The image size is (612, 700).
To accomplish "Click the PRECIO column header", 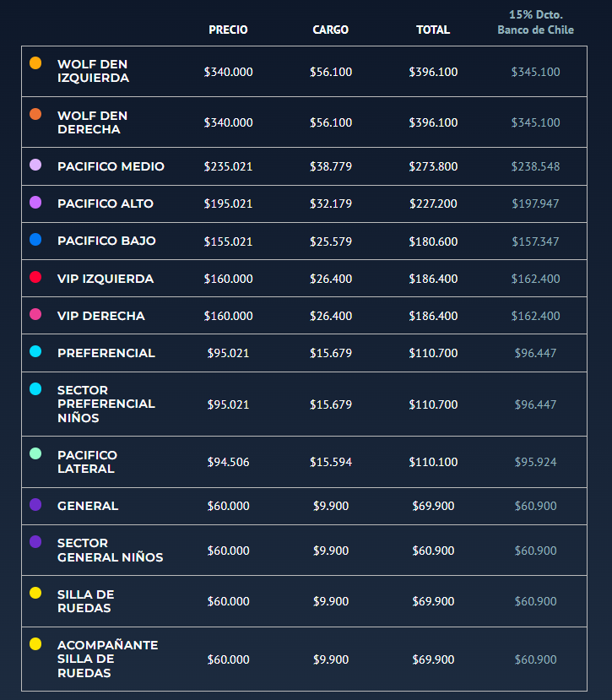I will click(x=228, y=30).
